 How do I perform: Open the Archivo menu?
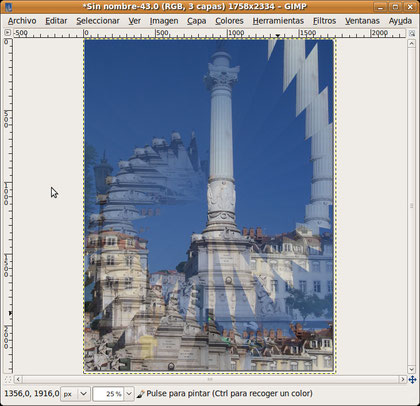pyautogui.click(x=22, y=21)
